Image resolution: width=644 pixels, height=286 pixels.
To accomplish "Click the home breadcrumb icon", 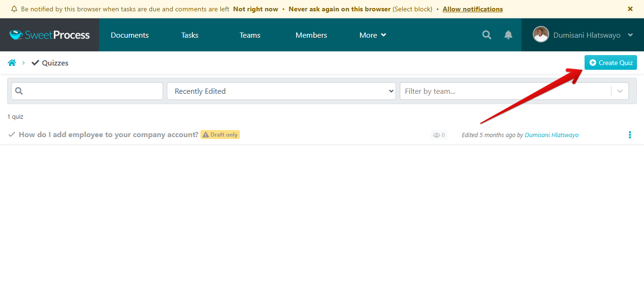I will click(x=12, y=63).
